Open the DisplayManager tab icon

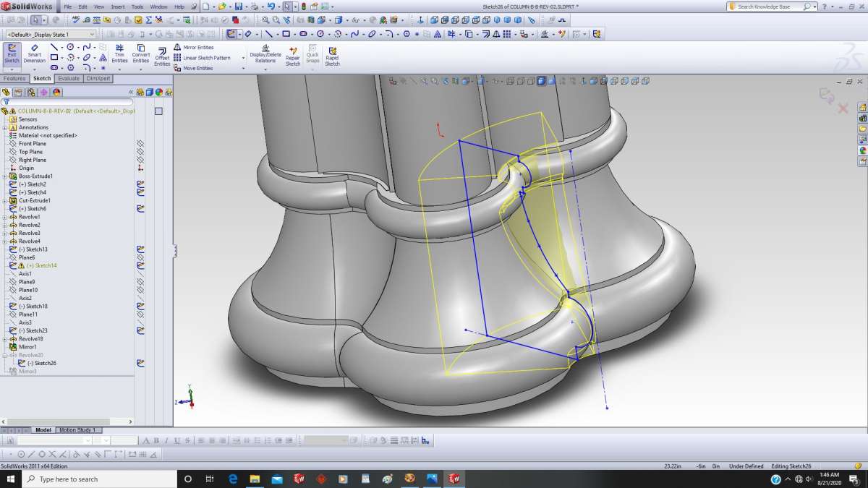[56, 92]
